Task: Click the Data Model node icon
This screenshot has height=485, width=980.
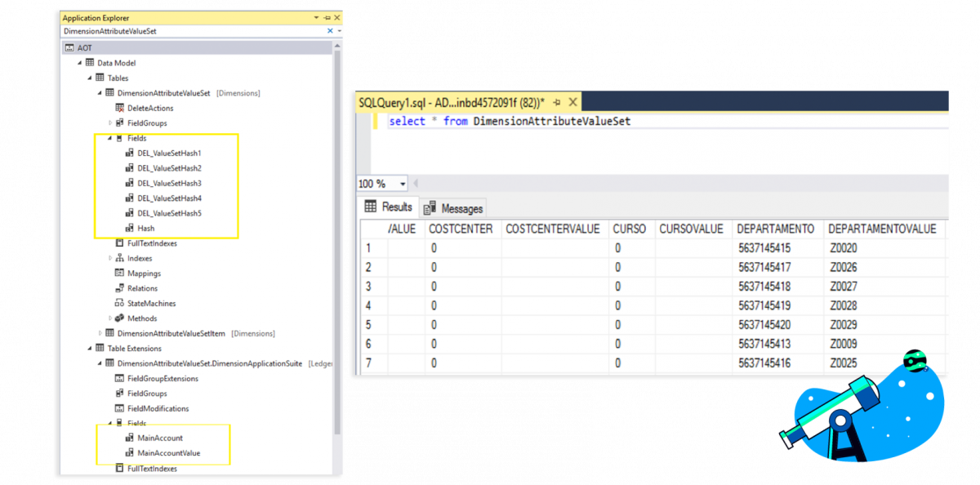Action: [90, 63]
